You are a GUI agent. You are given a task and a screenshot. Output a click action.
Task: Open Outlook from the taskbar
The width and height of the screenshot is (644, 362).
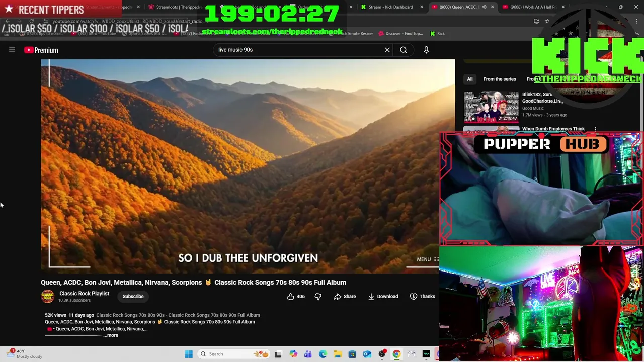(x=367, y=354)
